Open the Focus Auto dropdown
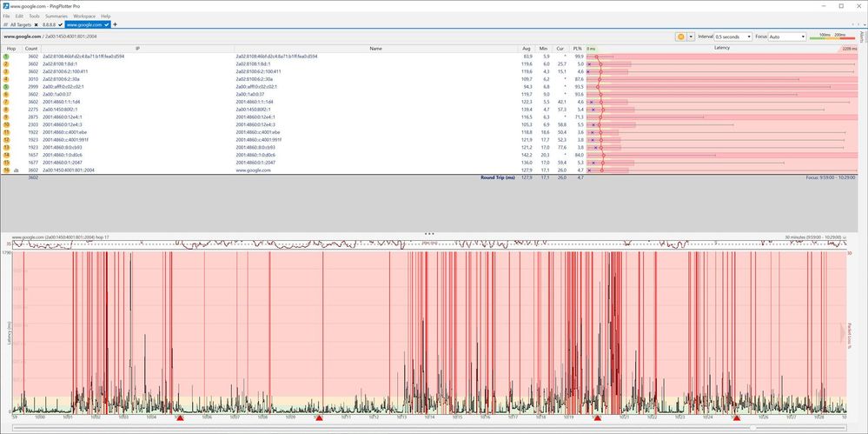The height and width of the screenshot is (434, 868). point(787,37)
